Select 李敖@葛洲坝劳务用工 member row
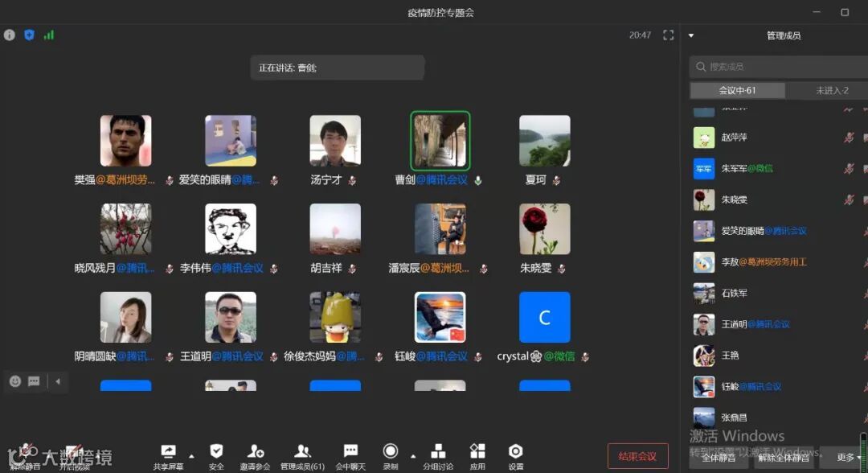 pos(778,262)
